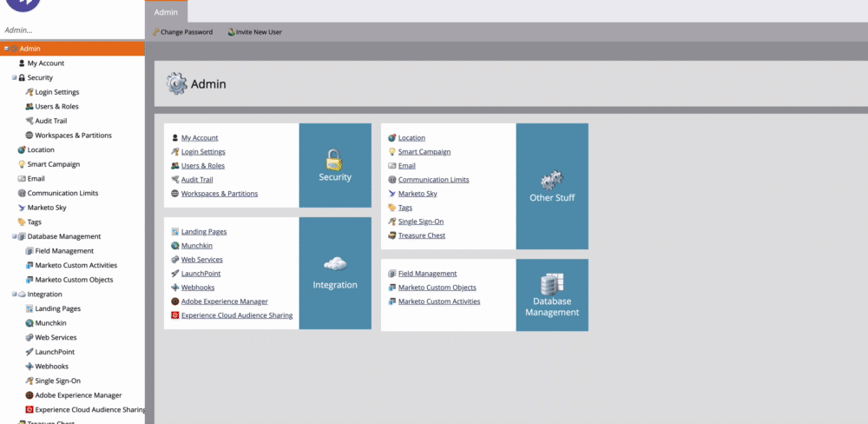Select Experience Cloud Audience Sharing in the tree
This screenshot has height=424, width=868.
[x=90, y=409]
